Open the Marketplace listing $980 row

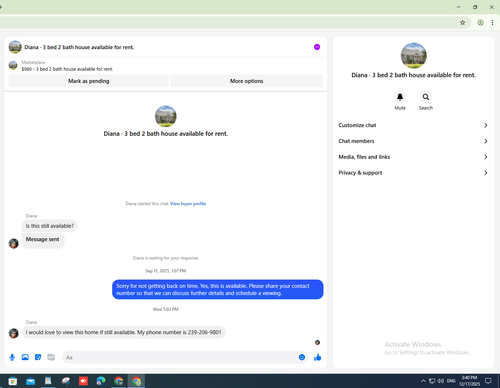67,66
